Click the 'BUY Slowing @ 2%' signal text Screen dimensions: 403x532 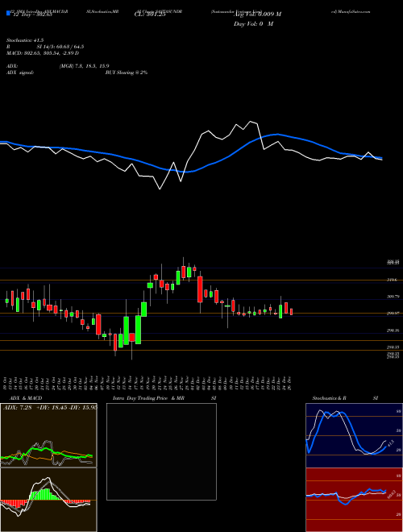point(127,73)
